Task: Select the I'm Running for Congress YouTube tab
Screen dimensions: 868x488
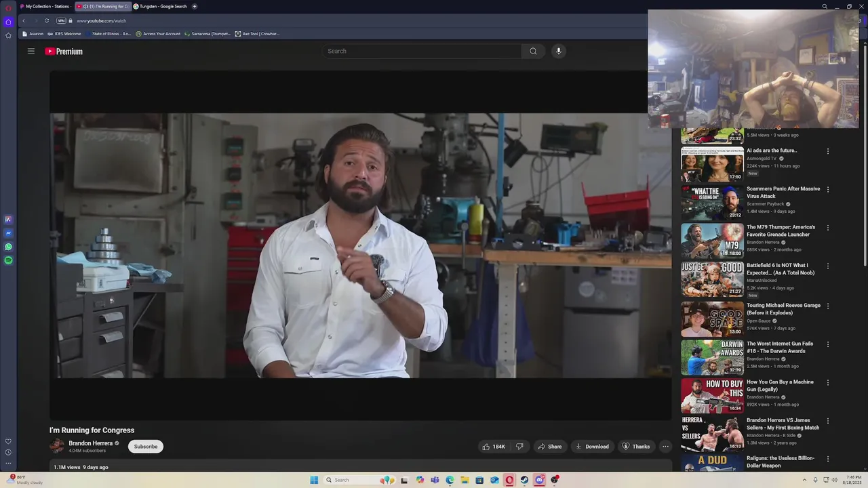Action: point(103,6)
